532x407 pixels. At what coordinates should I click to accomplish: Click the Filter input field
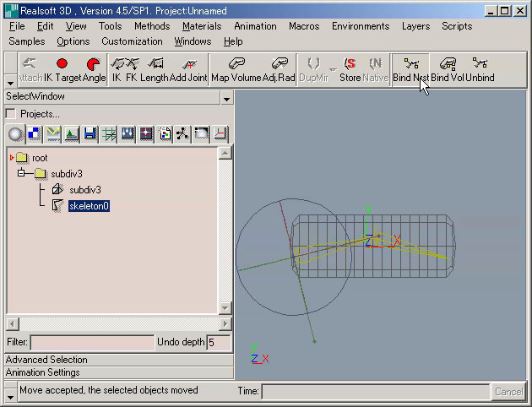(92, 343)
